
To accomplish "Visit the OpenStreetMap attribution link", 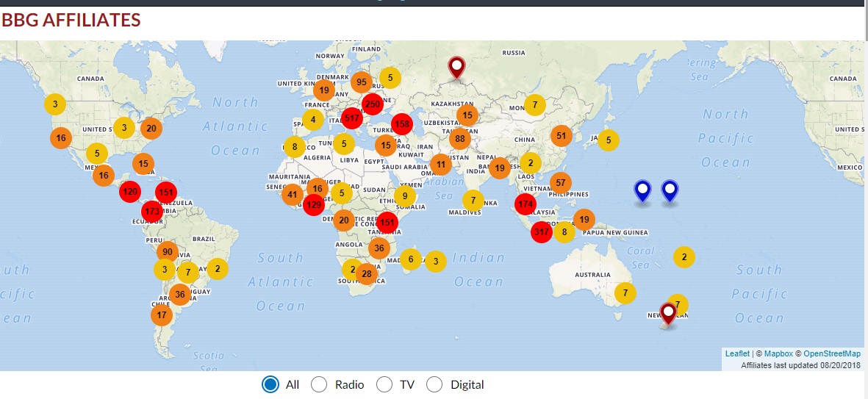I will pos(832,353).
